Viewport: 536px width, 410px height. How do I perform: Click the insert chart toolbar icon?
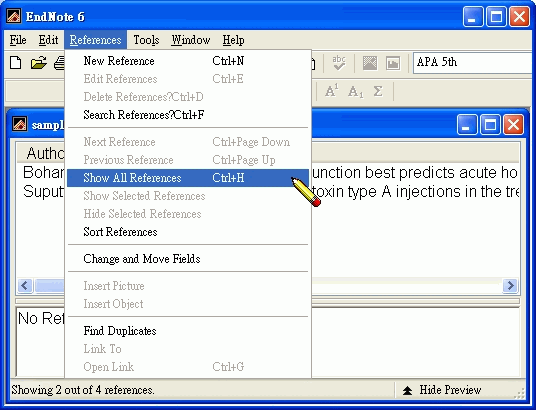coord(393,63)
